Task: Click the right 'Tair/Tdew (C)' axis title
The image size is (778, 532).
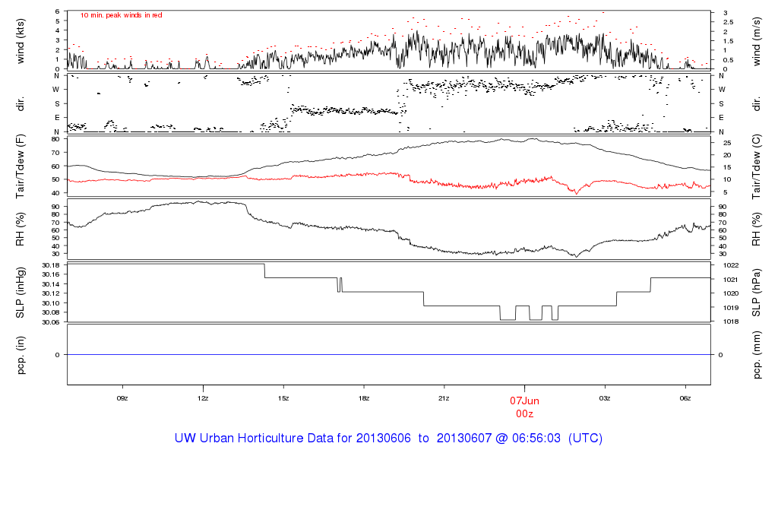Action: [756, 166]
